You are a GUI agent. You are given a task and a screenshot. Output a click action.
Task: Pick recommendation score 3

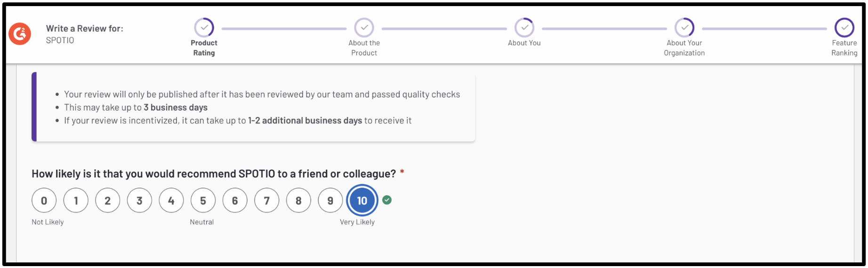(x=139, y=200)
